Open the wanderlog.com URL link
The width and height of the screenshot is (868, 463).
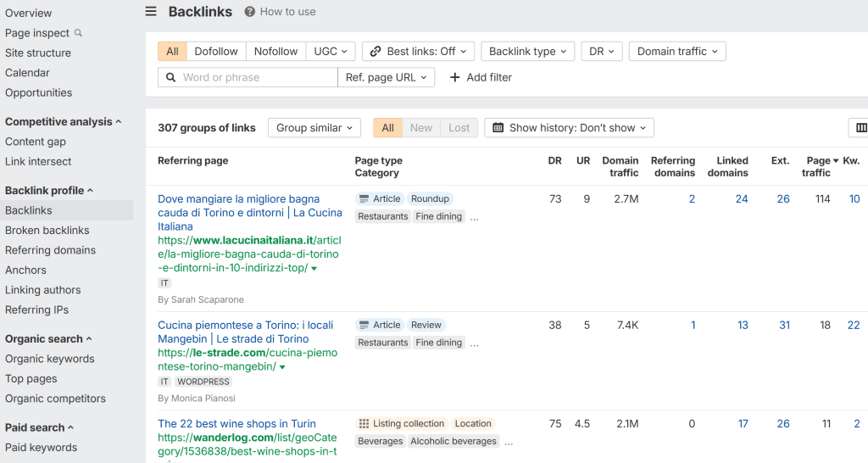pyautogui.click(x=248, y=444)
